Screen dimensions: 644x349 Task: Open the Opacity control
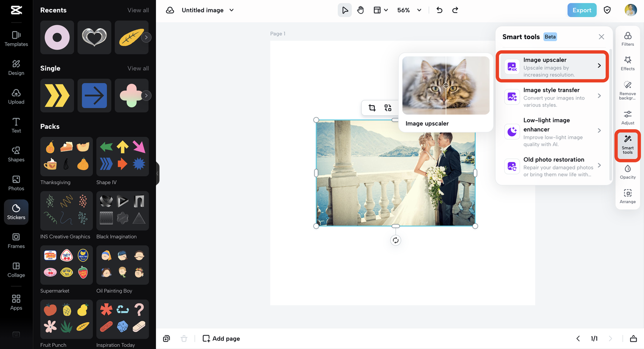tap(628, 172)
